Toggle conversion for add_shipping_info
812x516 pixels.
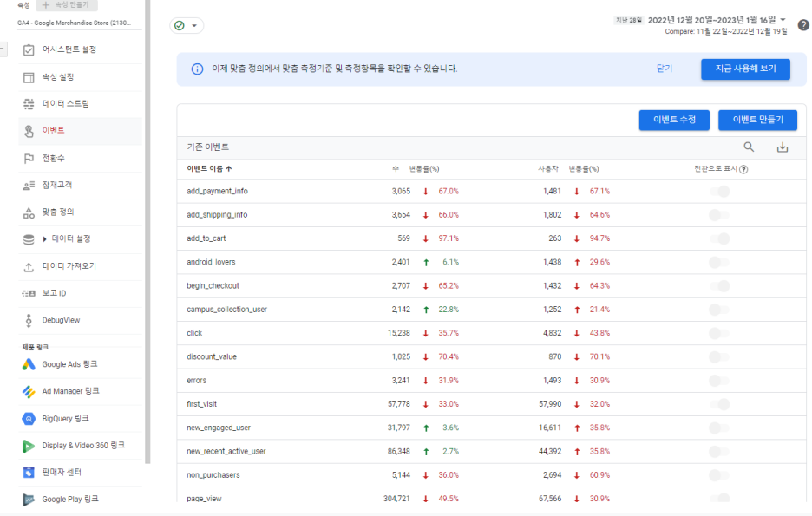[719, 215]
